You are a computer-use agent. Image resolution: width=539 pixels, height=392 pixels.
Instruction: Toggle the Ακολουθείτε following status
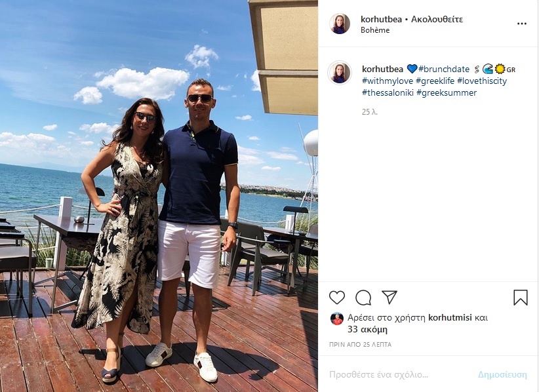[x=437, y=19]
